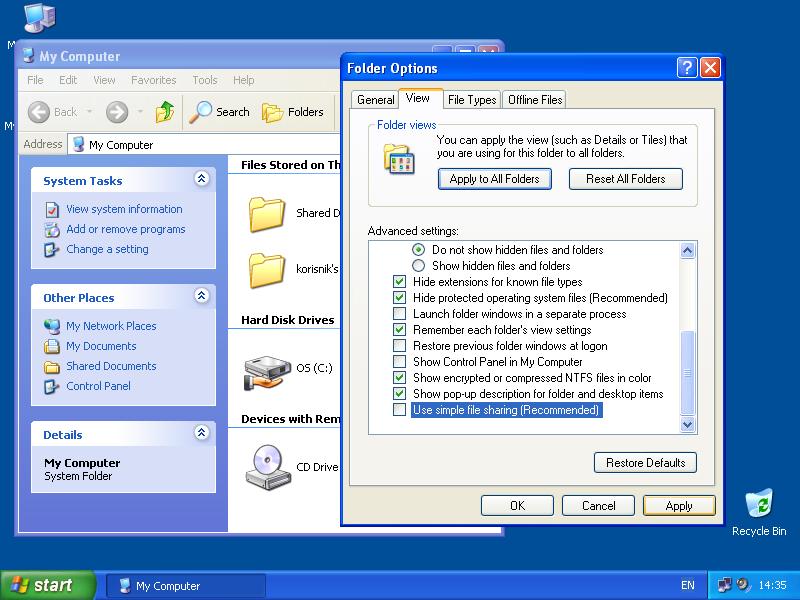Confirm with the OK button

[x=517, y=506]
